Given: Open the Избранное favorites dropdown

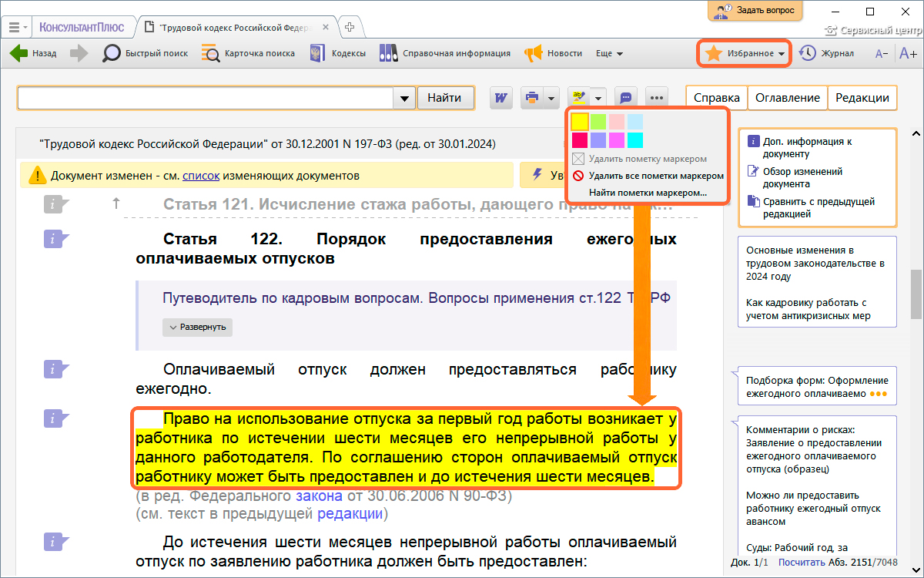Looking at the screenshot, I should pyautogui.click(x=745, y=54).
